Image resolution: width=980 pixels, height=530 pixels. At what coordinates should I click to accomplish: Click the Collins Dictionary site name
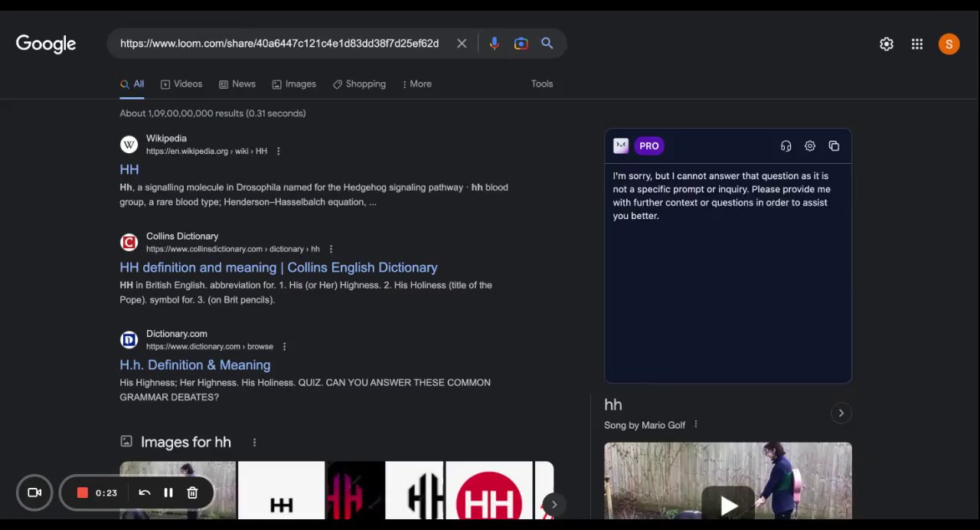(182, 236)
